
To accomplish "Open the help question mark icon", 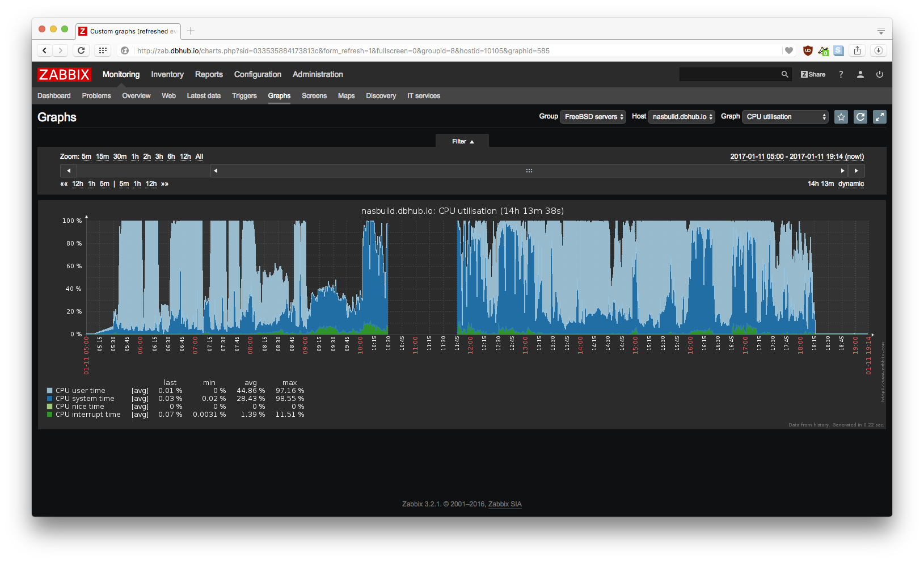I will [841, 74].
